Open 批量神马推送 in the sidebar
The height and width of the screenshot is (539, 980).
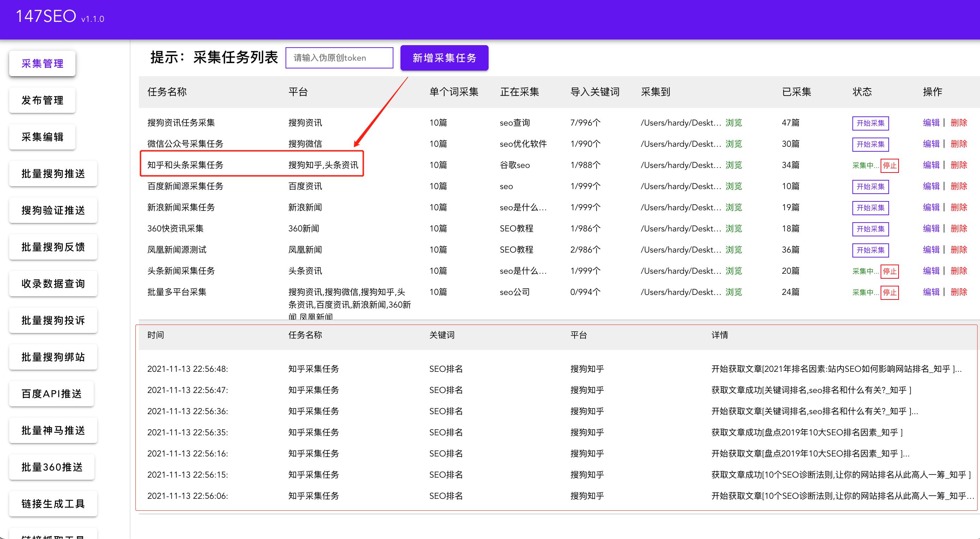pos(53,430)
